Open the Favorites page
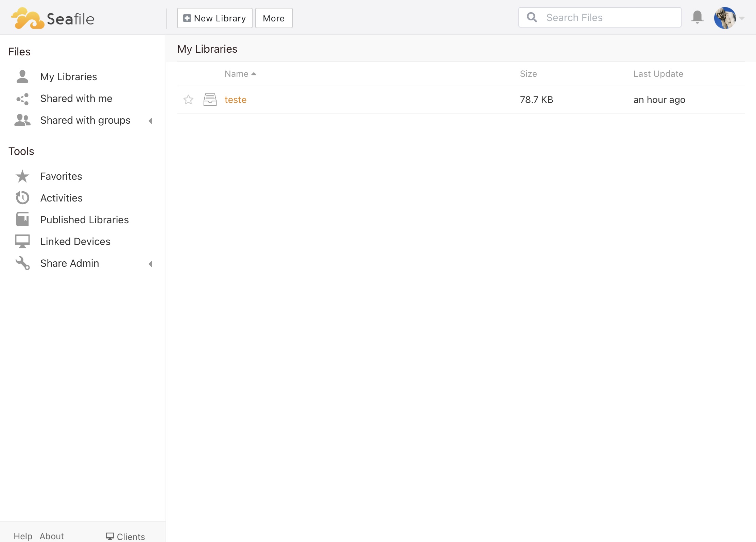The width and height of the screenshot is (756, 542). 61,176
